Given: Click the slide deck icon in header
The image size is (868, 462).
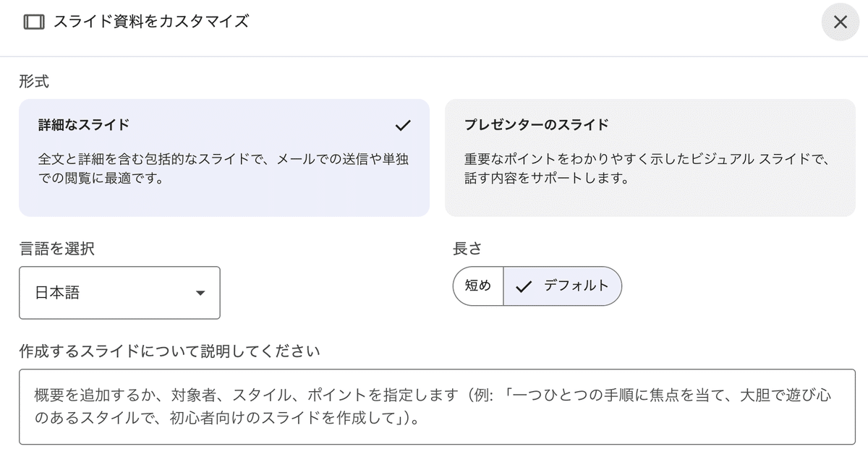Looking at the screenshot, I should click(x=33, y=22).
